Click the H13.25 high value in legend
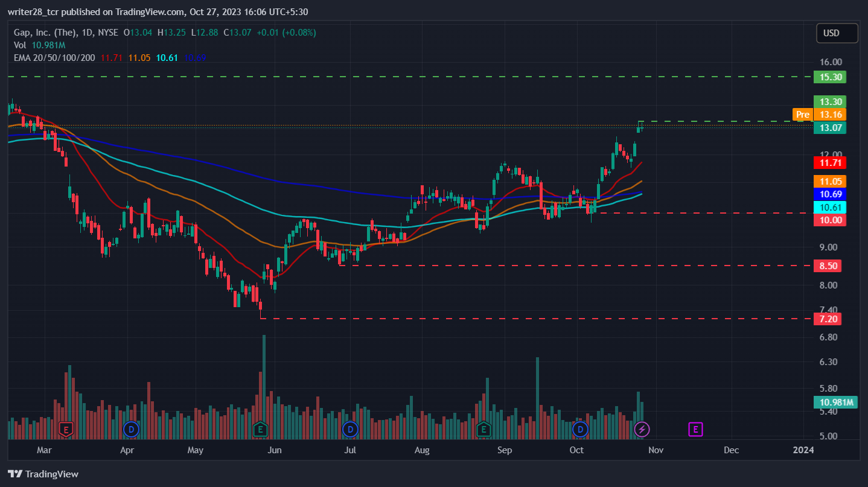Screen dimensions: 868x487 tap(172, 33)
